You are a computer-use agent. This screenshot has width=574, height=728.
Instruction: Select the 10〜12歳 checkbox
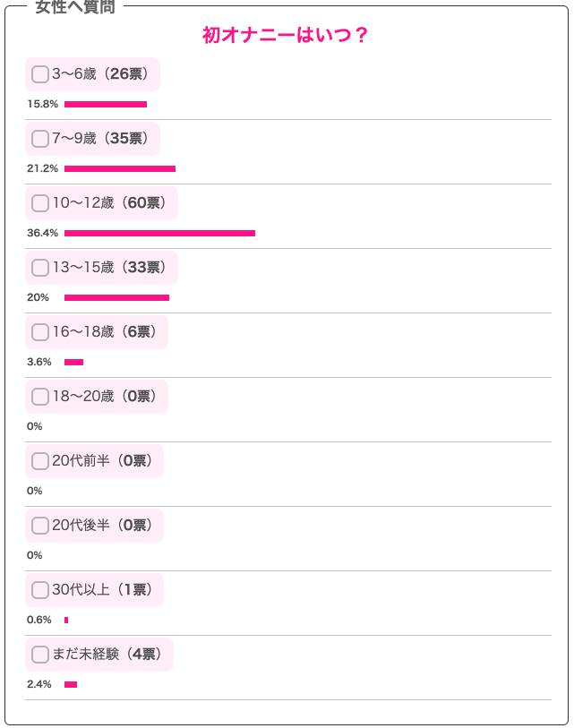click(x=40, y=203)
